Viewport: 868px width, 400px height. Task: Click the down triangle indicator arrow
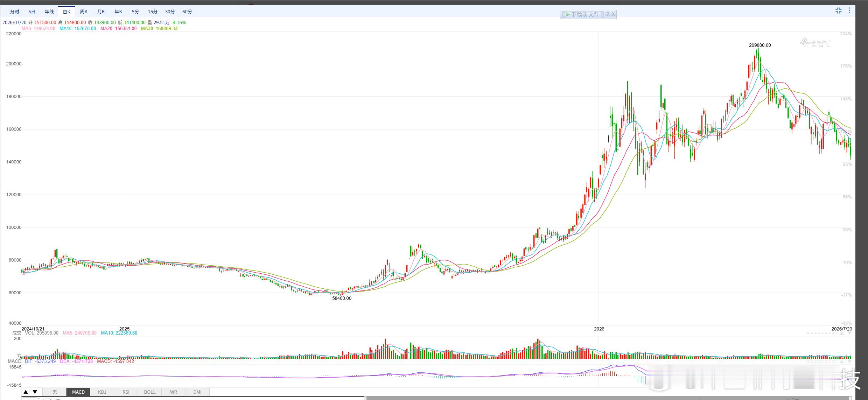coord(35,392)
